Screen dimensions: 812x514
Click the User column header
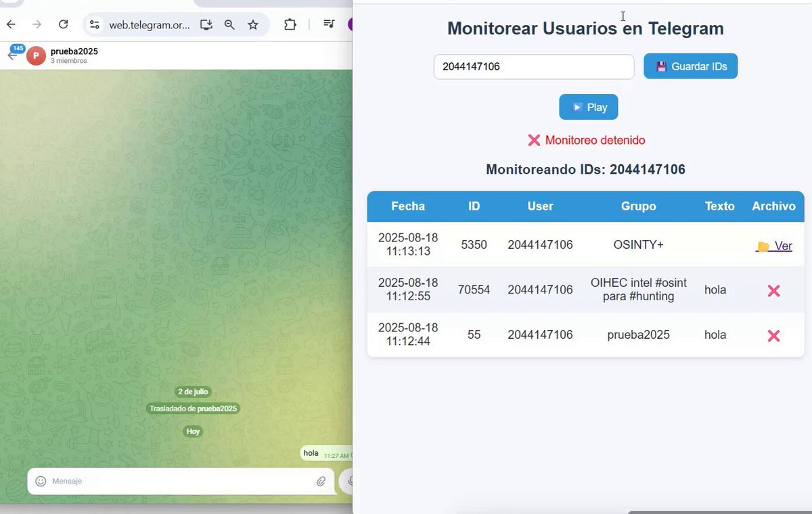coord(541,206)
